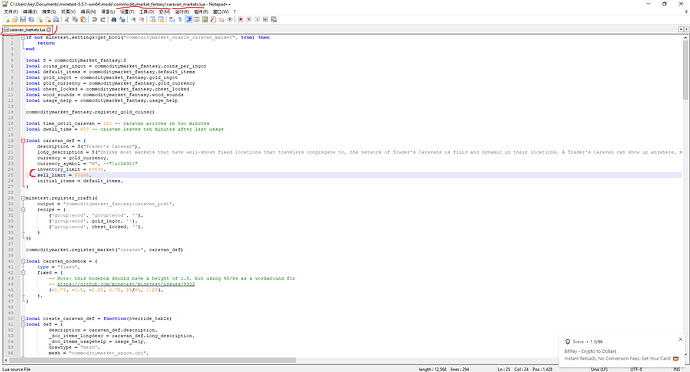Open Find with the binoculars icon

click(x=113, y=19)
